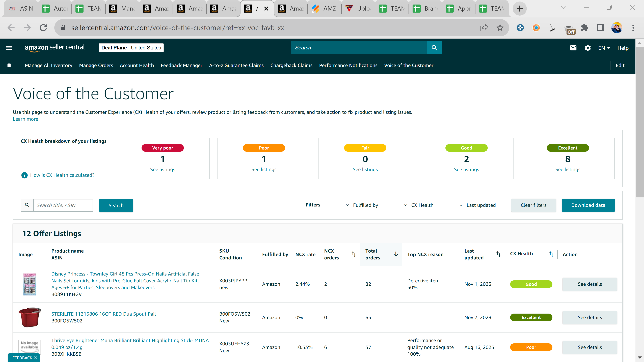644x362 pixels.
Task: Click the browser address bar URL
Action: 177,28
